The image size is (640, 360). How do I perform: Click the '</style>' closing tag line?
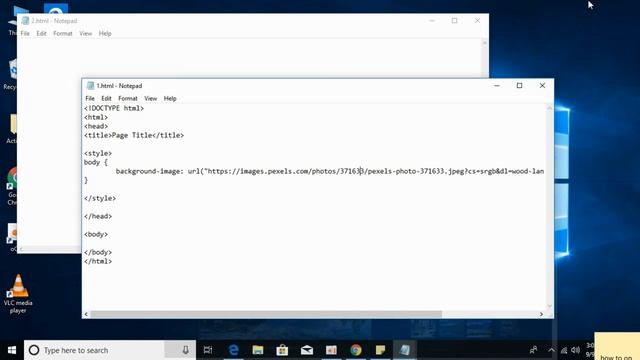click(x=100, y=198)
